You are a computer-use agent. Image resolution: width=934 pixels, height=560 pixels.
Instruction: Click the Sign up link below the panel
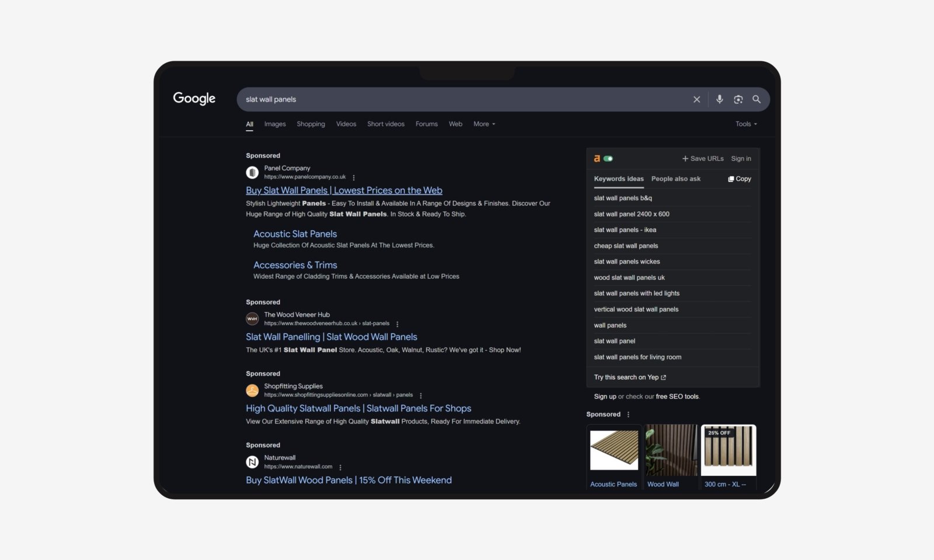[x=605, y=397]
